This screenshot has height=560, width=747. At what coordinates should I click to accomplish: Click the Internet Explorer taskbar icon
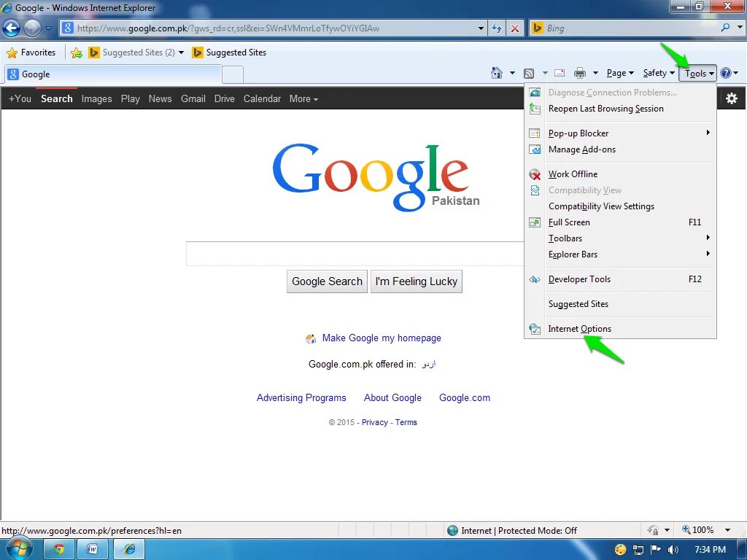click(x=129, y=549)
